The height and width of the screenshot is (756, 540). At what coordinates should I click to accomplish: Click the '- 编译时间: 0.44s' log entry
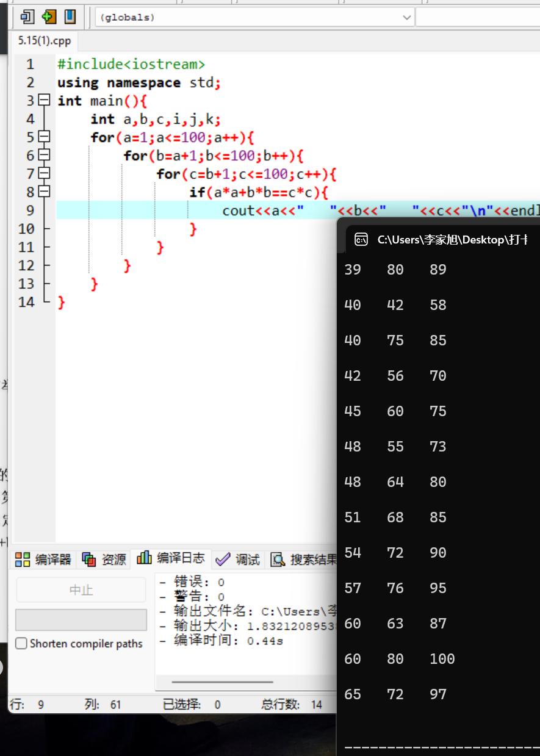(x=221, y=641)
